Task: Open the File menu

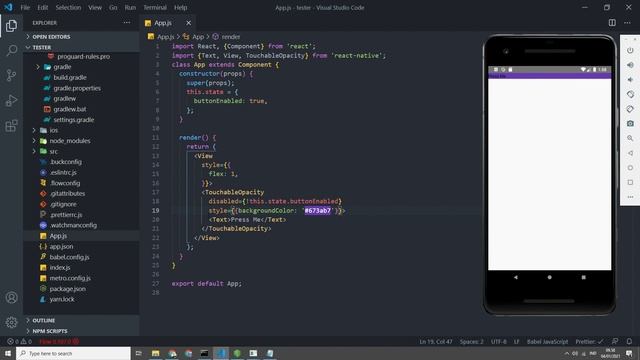Action: pos(25,7)
